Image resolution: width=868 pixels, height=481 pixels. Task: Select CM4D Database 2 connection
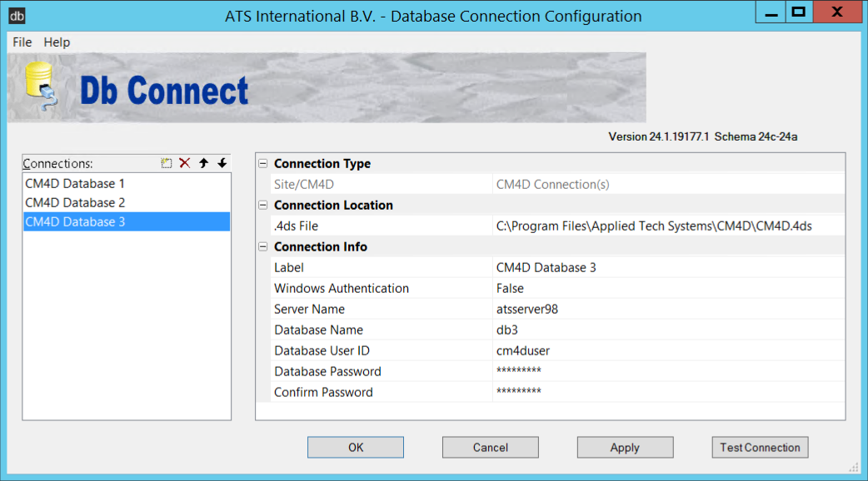[127, 203]
